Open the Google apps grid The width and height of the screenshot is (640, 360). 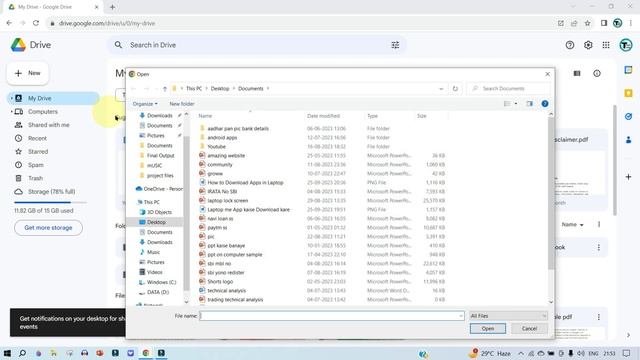click(x=606, y=45)
